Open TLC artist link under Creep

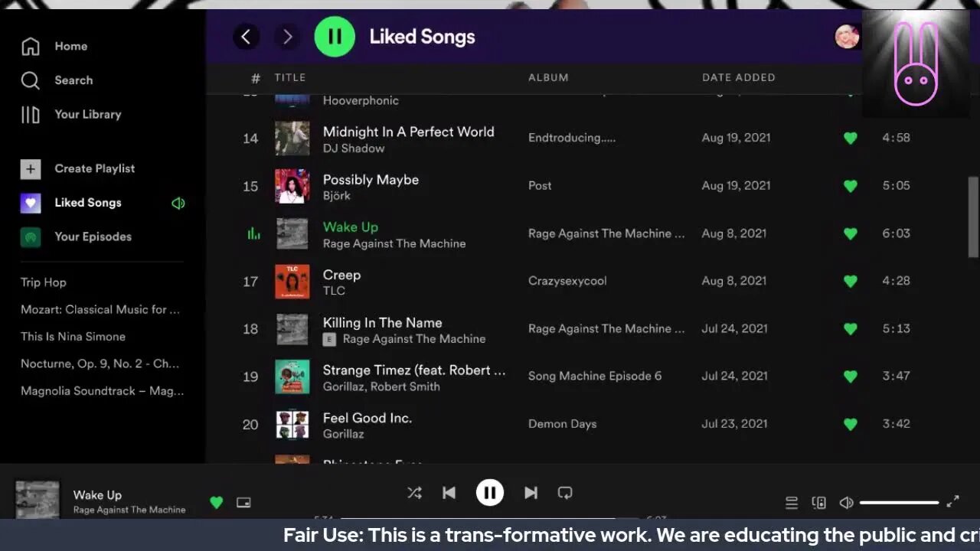pyautogui.click(x=334, y=291)
